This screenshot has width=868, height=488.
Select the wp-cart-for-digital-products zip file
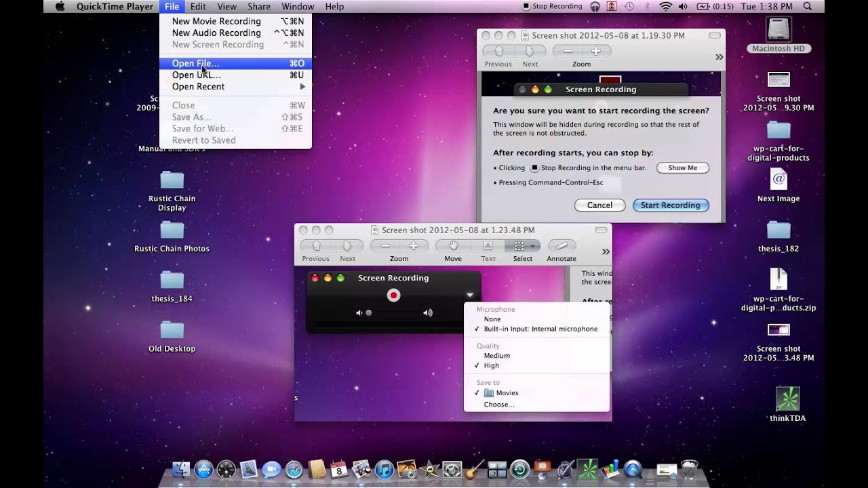click(778, 280)
